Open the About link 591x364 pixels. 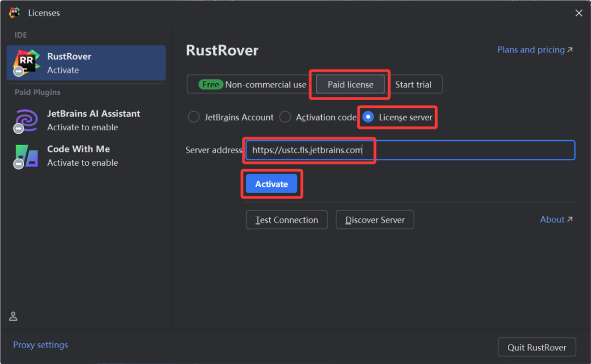(557, 219)
